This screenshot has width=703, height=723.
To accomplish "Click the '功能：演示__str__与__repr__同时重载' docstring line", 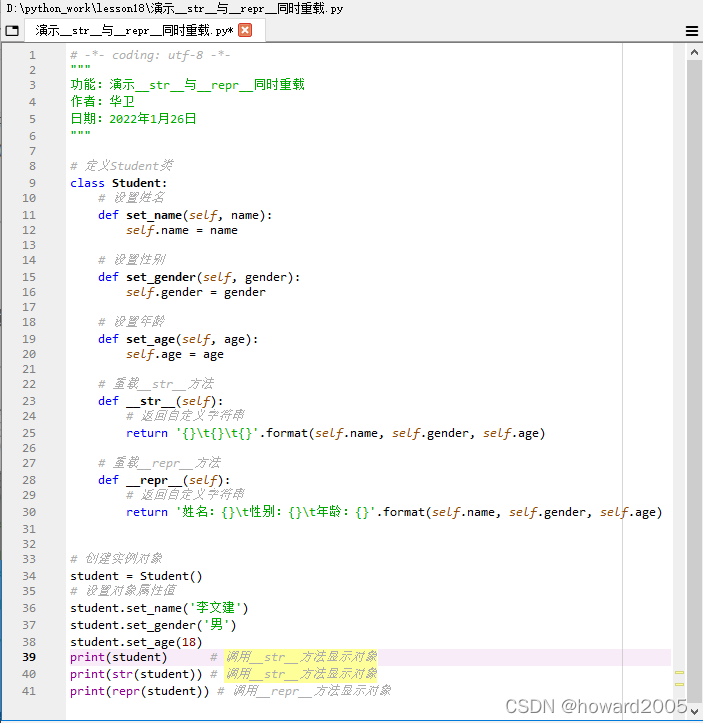I will (x=187, y=85).
